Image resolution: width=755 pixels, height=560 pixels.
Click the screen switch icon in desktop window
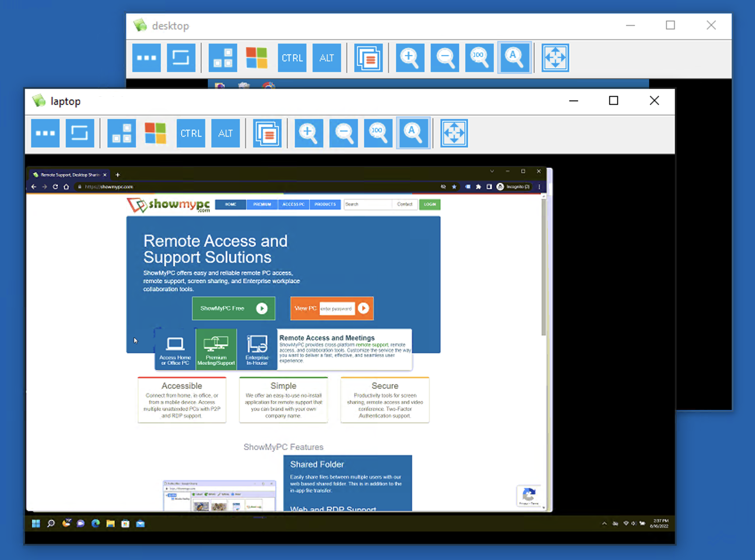181,58
